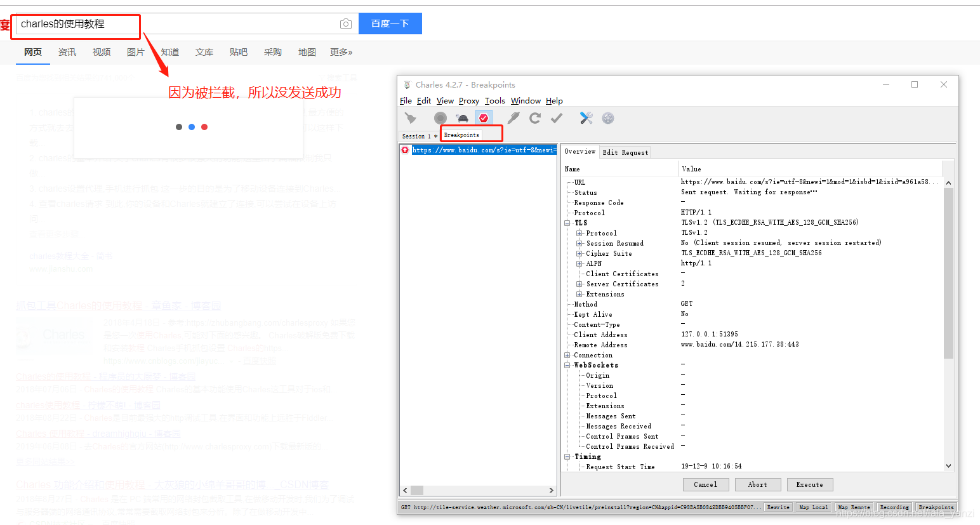Click the Compose pen icon
This screenshot has width=980, height=525.
(x=513, y=118)
